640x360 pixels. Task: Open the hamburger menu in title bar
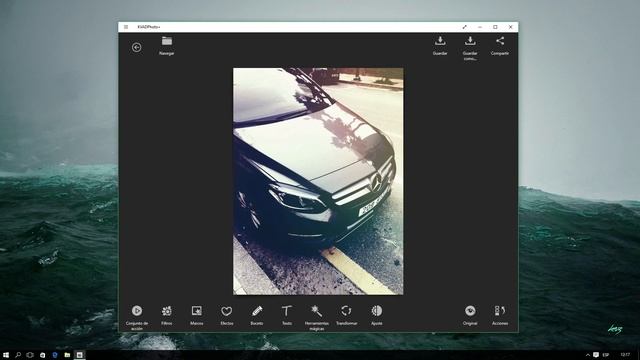coord(126,27)
